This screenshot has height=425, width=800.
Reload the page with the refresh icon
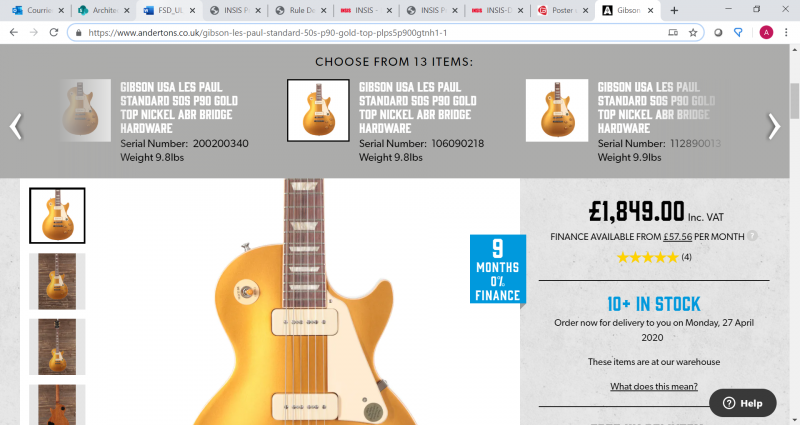pyautogui.click(x=54, y=32)
